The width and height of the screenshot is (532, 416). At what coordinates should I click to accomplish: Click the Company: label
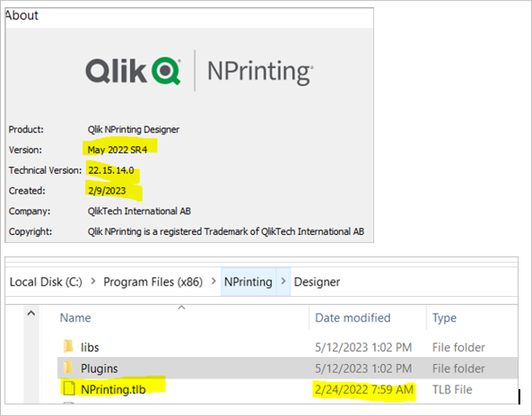(x=30, y=211)
